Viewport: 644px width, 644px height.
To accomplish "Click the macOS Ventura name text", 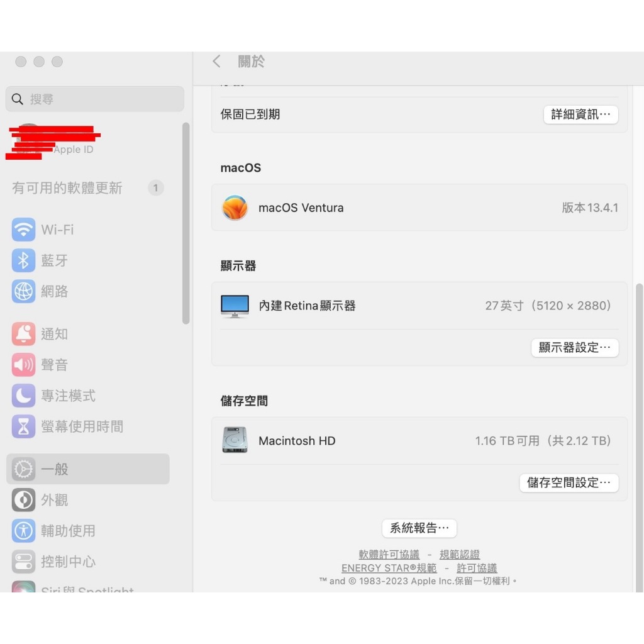I will click(301, 208).
